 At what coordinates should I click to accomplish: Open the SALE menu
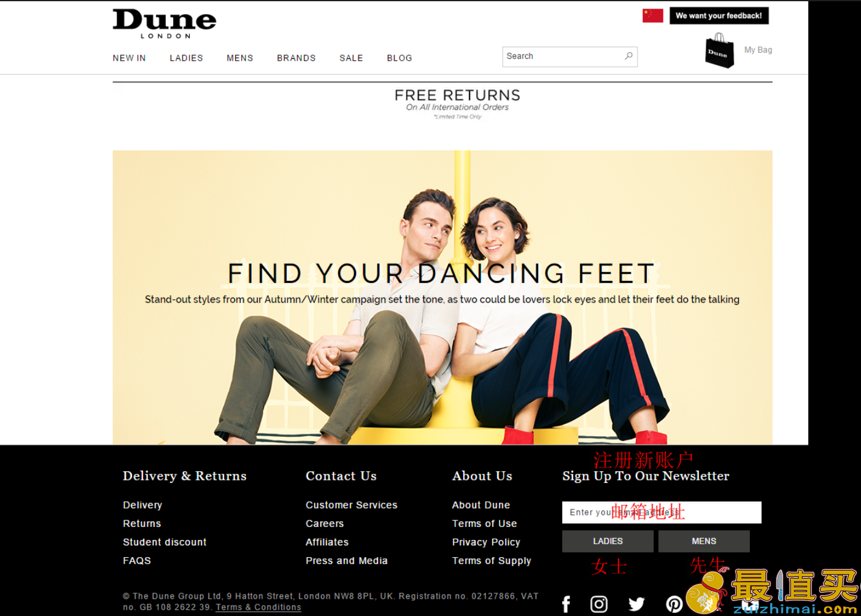click(352, 58)
